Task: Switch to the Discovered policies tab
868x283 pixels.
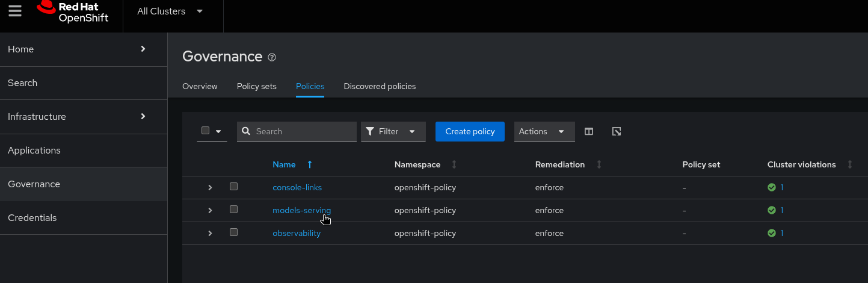Action: point(380,86)
